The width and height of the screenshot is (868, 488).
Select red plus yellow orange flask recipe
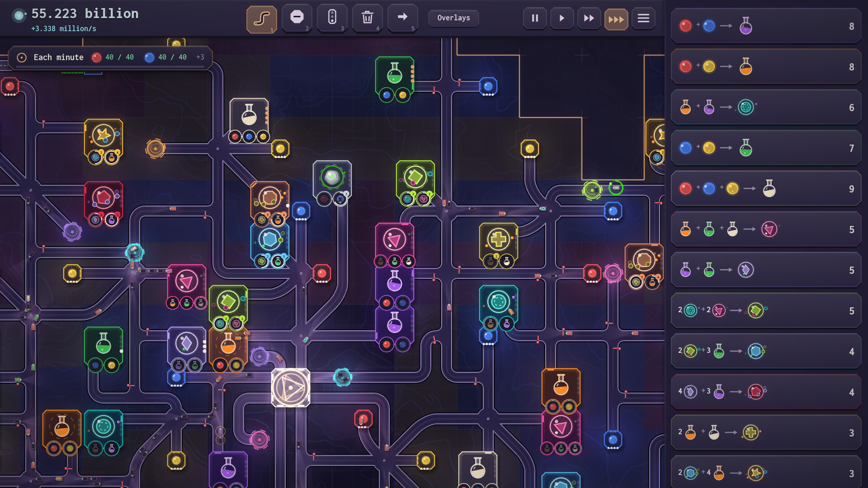pyautogui.click(x=766, y=67)
